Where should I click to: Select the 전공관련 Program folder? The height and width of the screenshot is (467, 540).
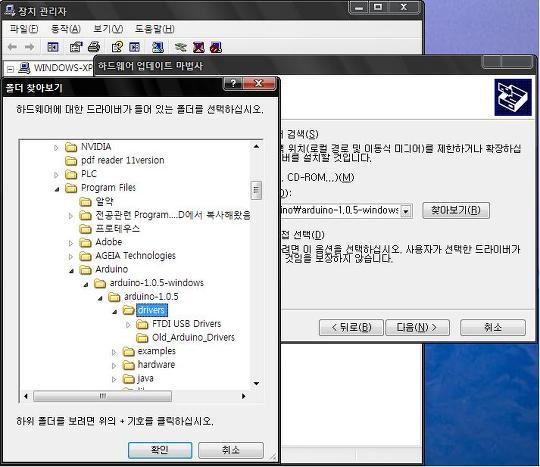point(173,215)
